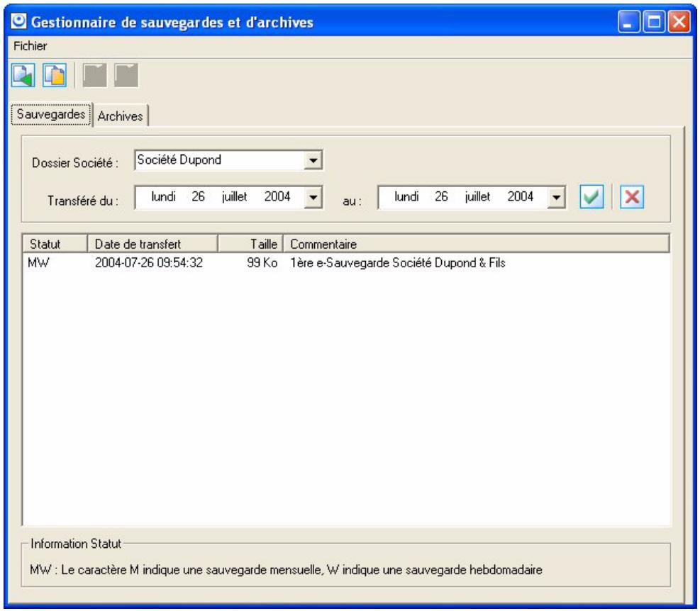This screenshot has height=611, width=700.
Task: Sort by Date de transfert column header
Action: (152, 244)
